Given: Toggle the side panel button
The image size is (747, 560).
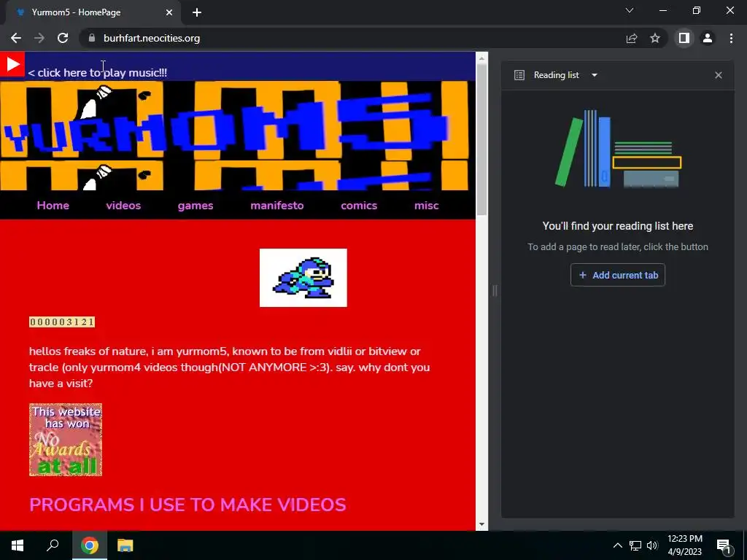Looking at the screenshot, I should tap(684, 38).
